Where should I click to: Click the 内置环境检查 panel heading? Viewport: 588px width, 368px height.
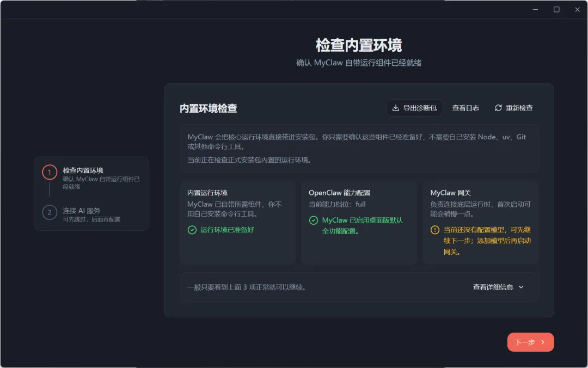[x=208, y=108]
